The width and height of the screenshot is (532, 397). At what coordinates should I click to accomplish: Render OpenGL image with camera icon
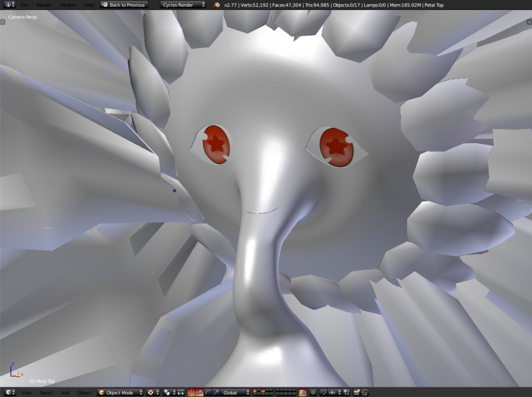pos(356,393)
